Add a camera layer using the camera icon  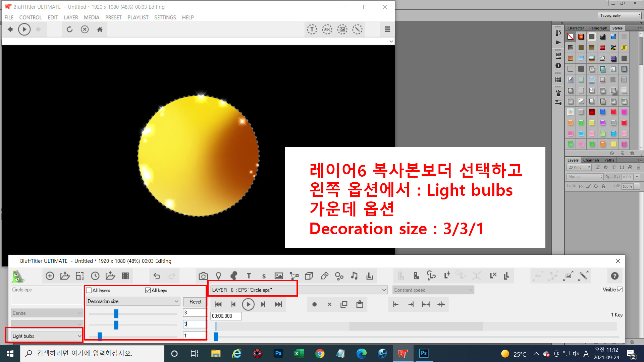[x=203, y=276]
